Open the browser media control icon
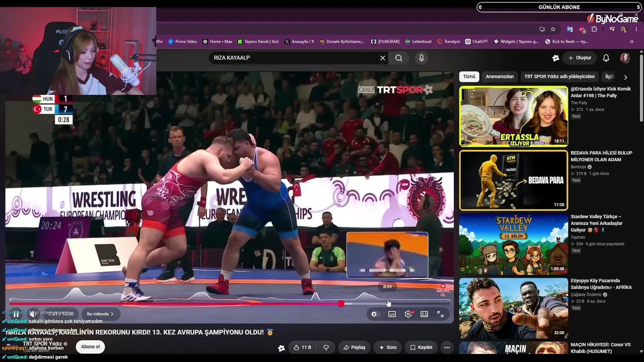This screenshot has height=362, width=644. point(612,29)
